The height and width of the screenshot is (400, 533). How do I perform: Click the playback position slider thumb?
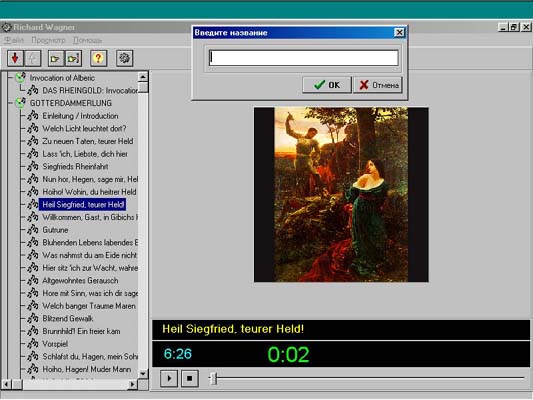pyautogui.click(x=214, y=378)
